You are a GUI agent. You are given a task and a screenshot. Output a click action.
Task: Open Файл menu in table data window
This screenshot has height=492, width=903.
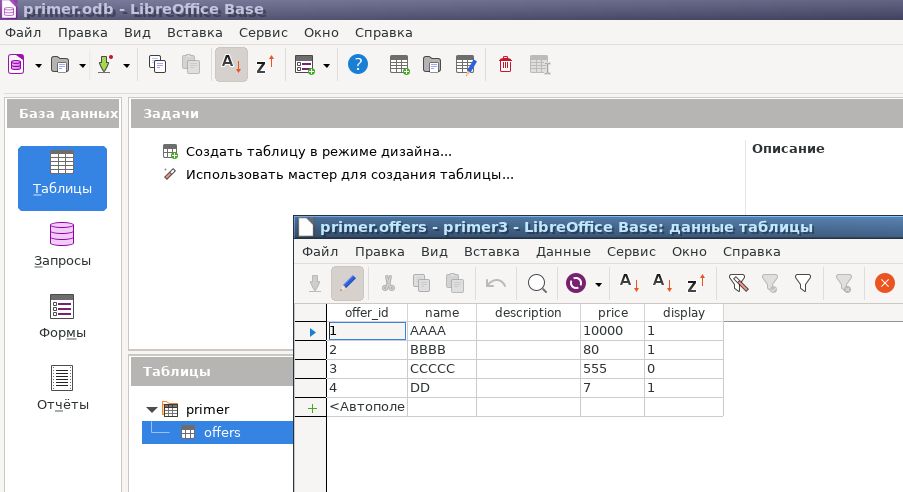pyautogui.click(x=320, y=252)
